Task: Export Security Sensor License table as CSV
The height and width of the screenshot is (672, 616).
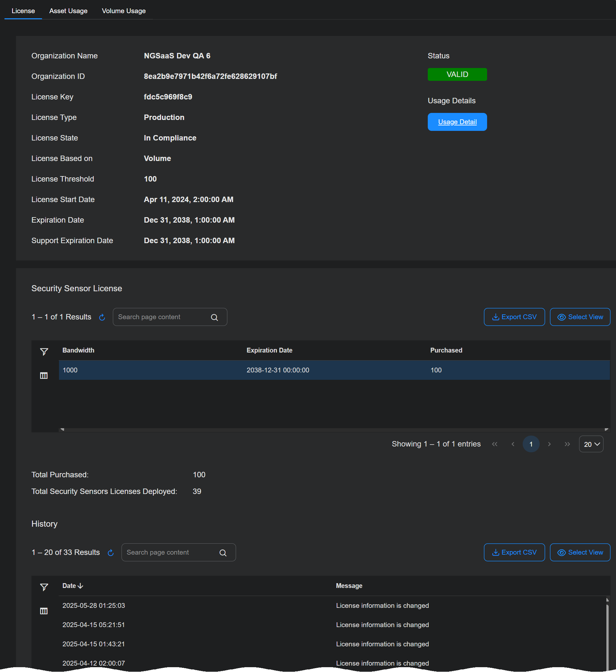Action: coord(514,317)
